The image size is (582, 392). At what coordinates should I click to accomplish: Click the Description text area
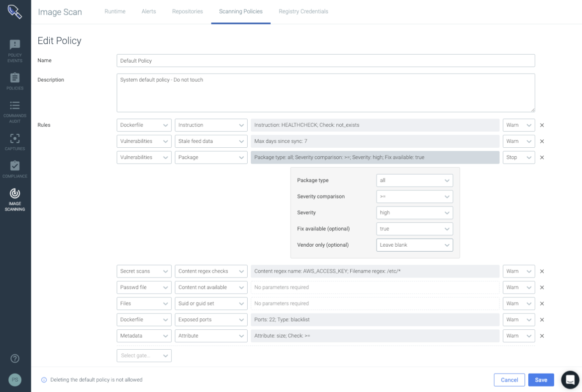[x=325, y=93]
